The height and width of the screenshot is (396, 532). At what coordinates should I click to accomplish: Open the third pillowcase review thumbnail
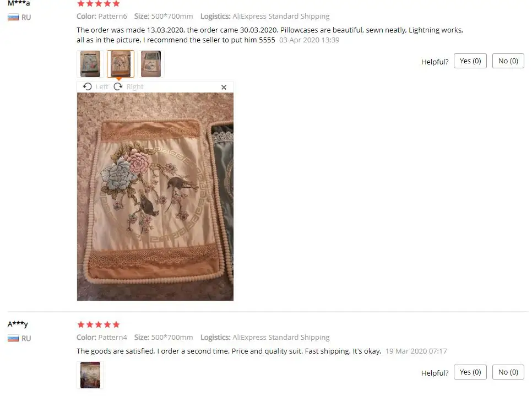pos(151,64)
